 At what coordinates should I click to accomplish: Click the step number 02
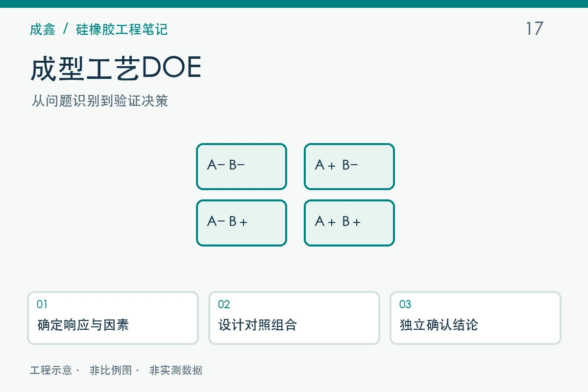224,304
